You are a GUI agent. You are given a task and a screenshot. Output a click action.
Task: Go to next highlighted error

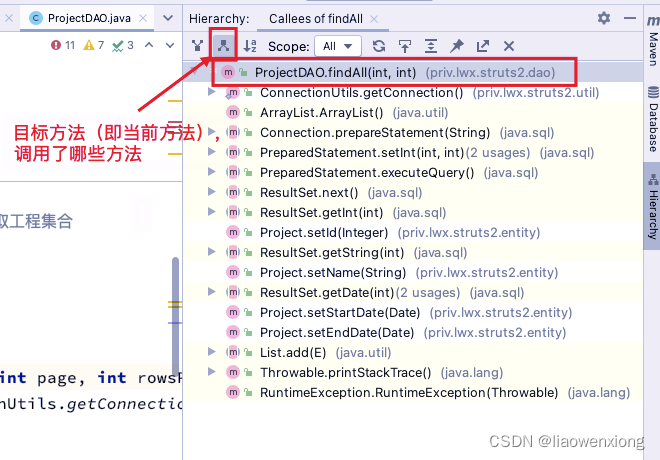(x=170, y=45)
